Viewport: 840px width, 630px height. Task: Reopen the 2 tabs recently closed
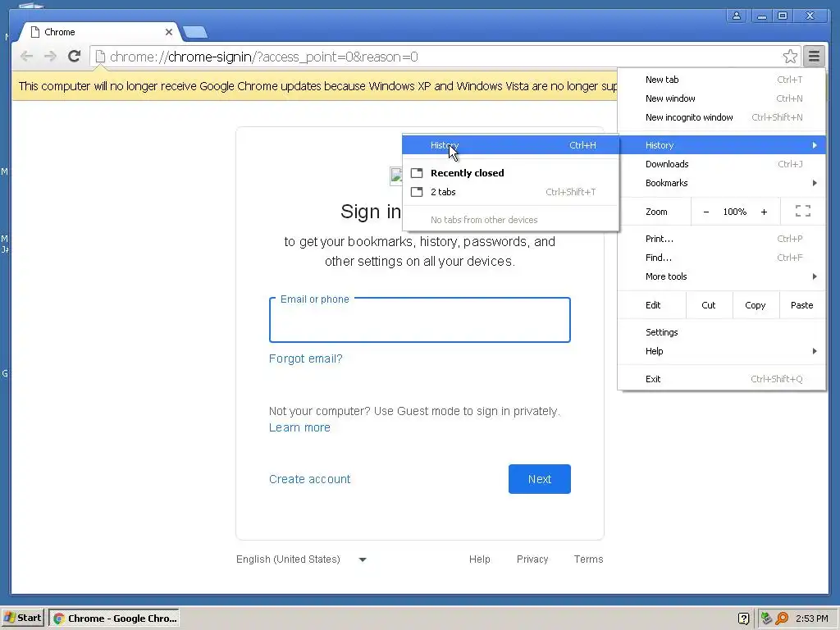tap(510, 192)
